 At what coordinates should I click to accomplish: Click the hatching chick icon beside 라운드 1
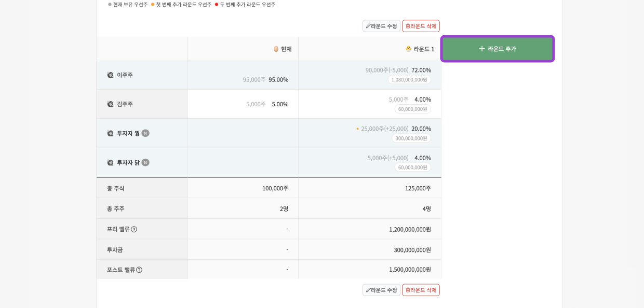coord(409,49)
